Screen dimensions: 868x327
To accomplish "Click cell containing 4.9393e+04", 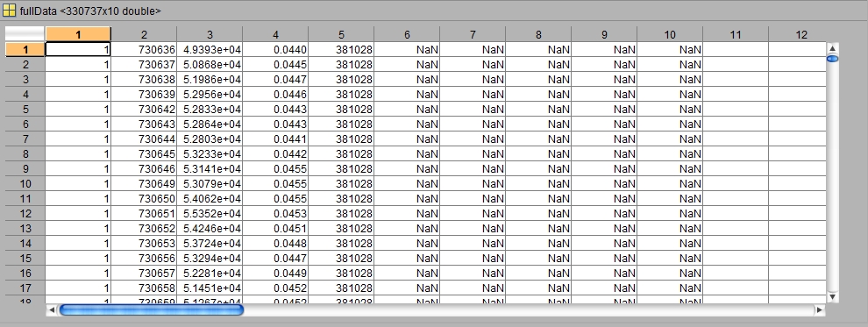I will pos(210,50).
